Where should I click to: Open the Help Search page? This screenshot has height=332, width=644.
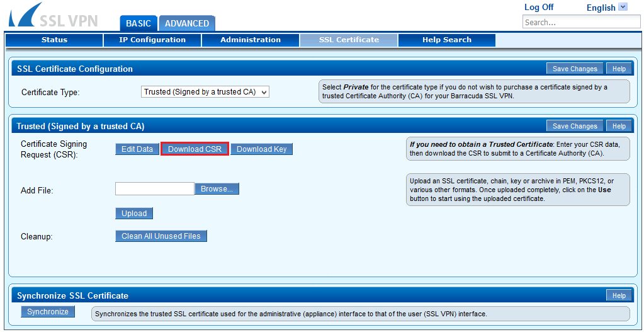446,40
